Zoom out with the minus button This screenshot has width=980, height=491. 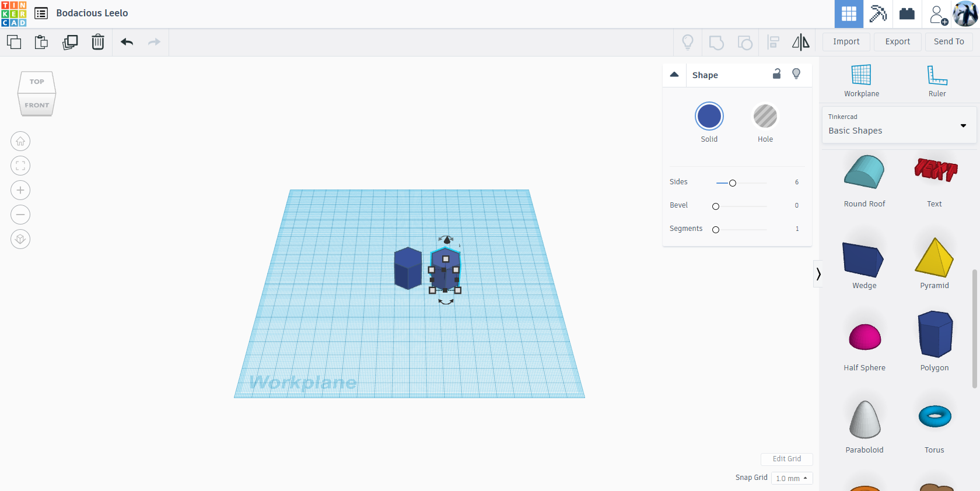(x=20, y=215)
